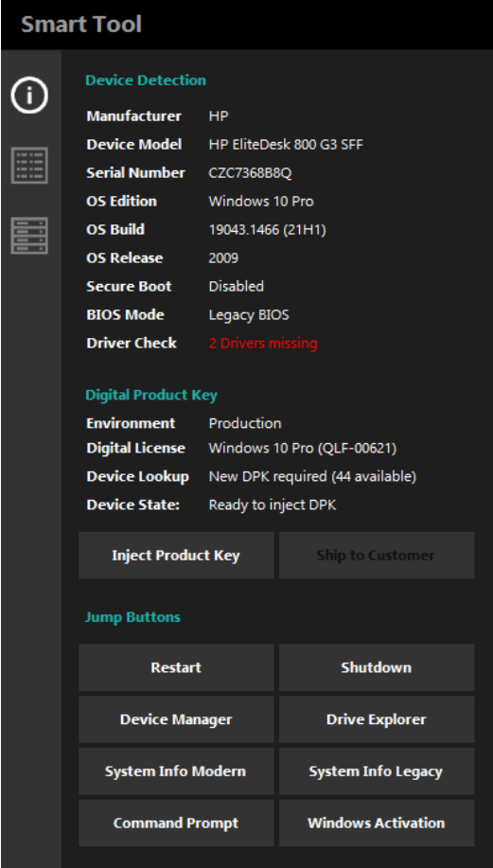Click the 'Jump Buttons' heading
This screenshot has width=493, height=868.
click(x=132, y=617)
